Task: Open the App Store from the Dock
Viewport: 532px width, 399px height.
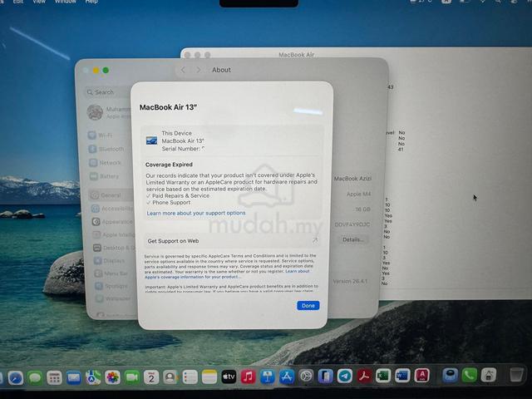Action: click(287, 377)
